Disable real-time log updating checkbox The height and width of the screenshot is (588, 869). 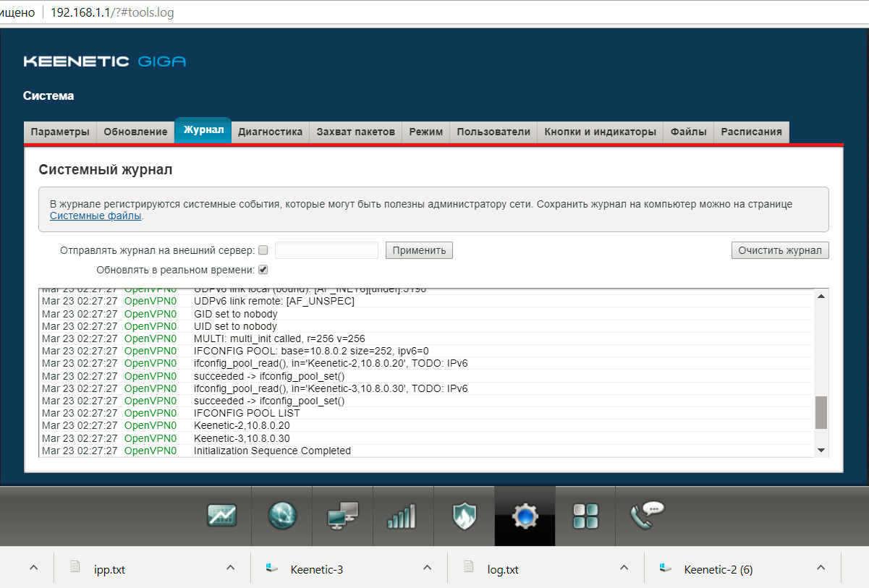263,270
